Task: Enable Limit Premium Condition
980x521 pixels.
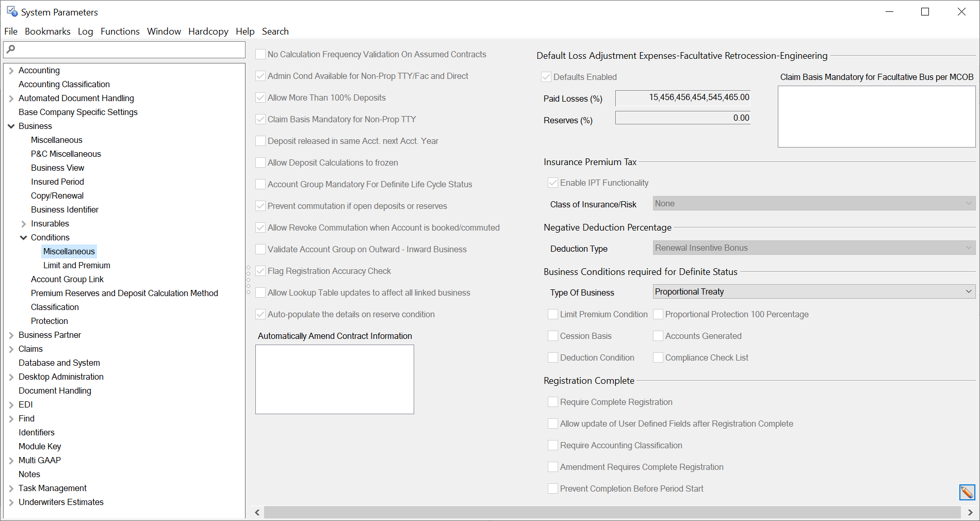Action: tap(552, 314)
